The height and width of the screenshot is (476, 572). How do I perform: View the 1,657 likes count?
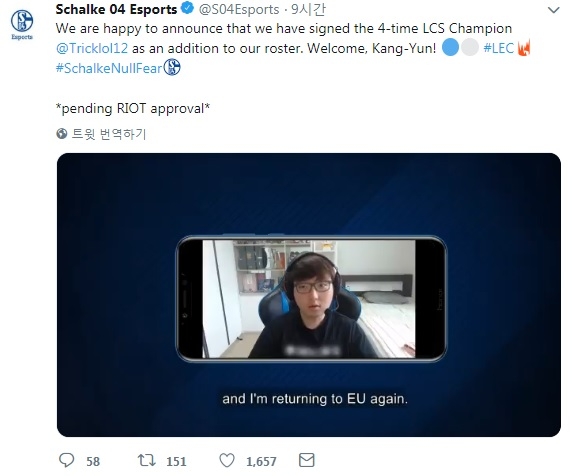tap(261, 461)
